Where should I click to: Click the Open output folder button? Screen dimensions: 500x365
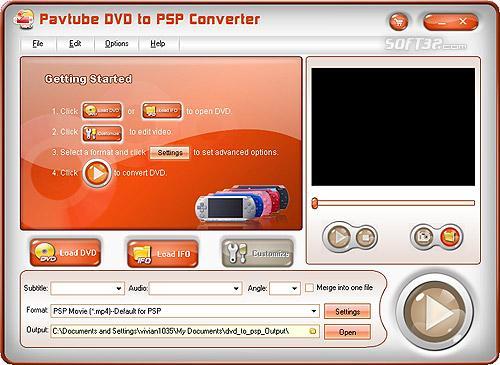coord(347,332)
